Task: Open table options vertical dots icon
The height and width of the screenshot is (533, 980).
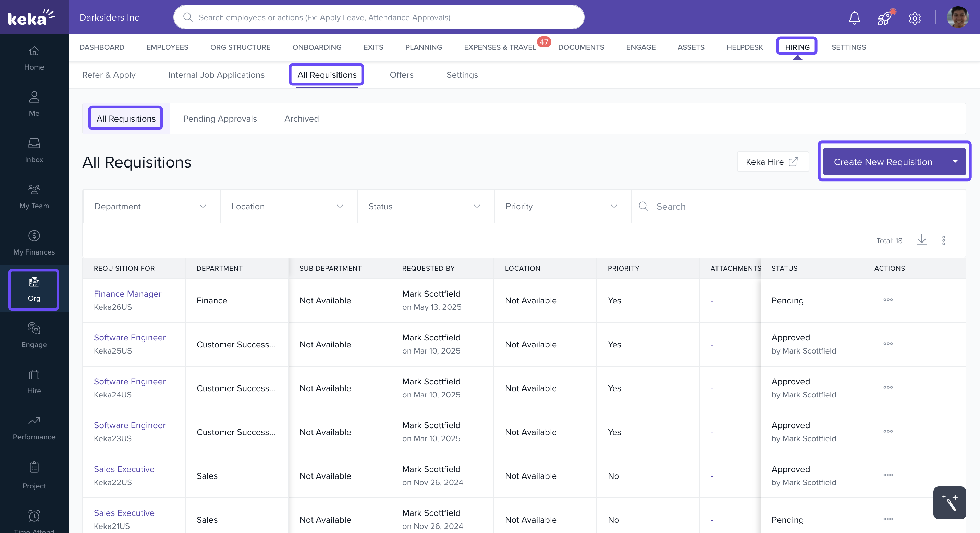Action: [x=943, y=240]
